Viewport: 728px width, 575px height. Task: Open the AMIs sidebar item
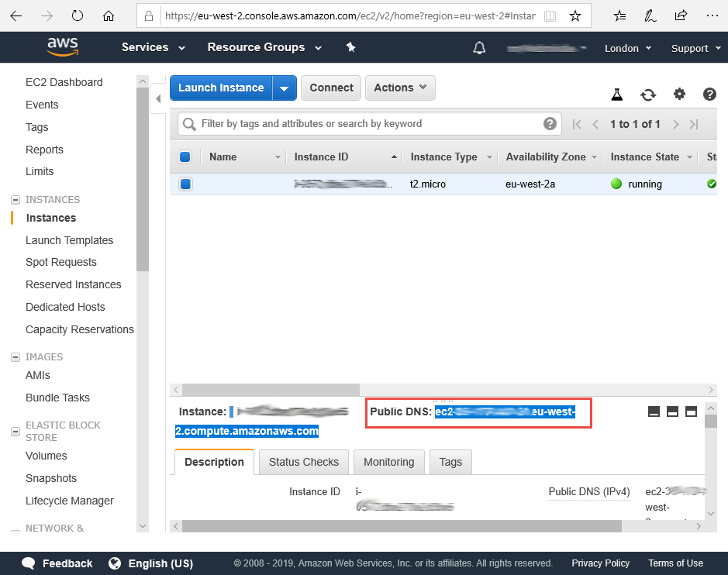pyautogui.click(x=38, y=375)
